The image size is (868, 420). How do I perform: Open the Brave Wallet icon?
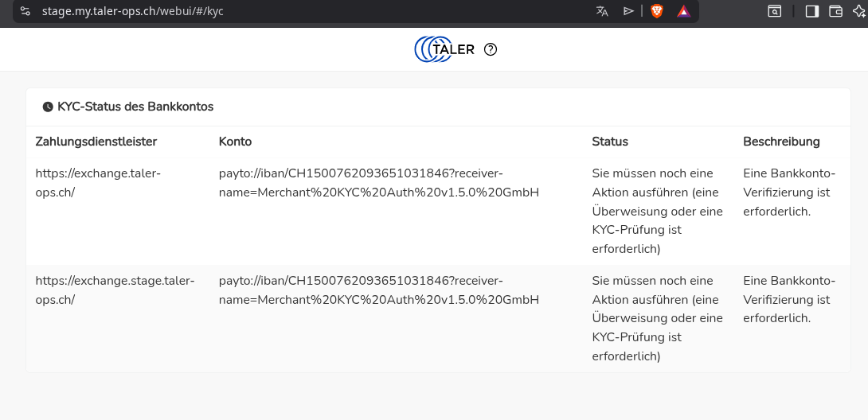click(835, 11)
